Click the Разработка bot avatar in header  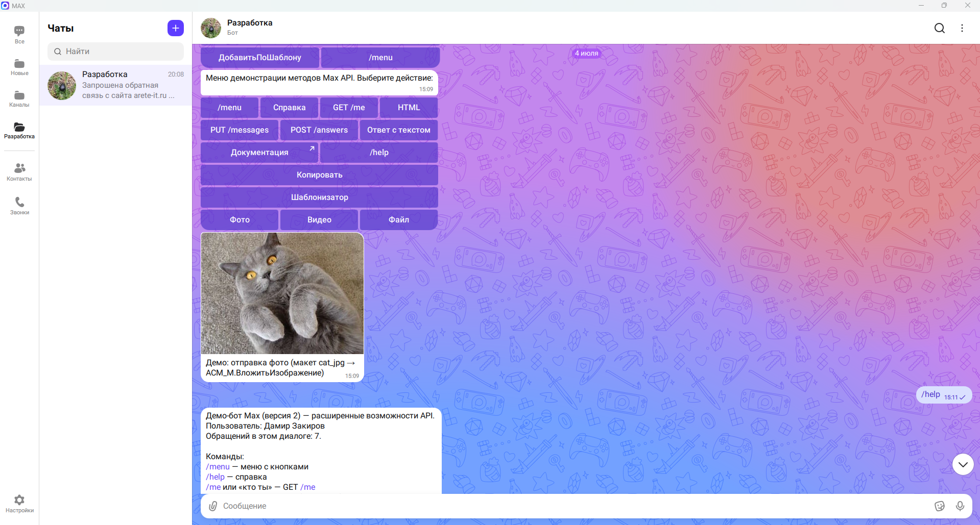tap(211, 28)
